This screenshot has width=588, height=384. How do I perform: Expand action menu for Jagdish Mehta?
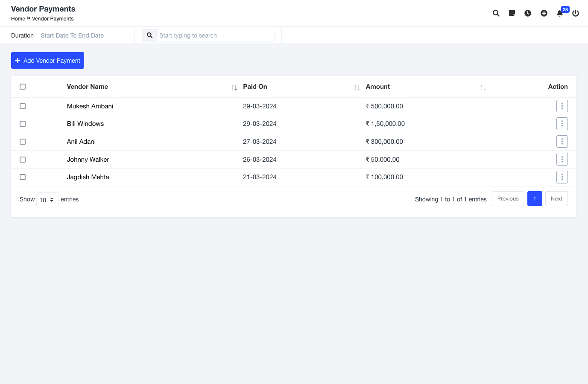pyautogui.click(x=562, y=177)
